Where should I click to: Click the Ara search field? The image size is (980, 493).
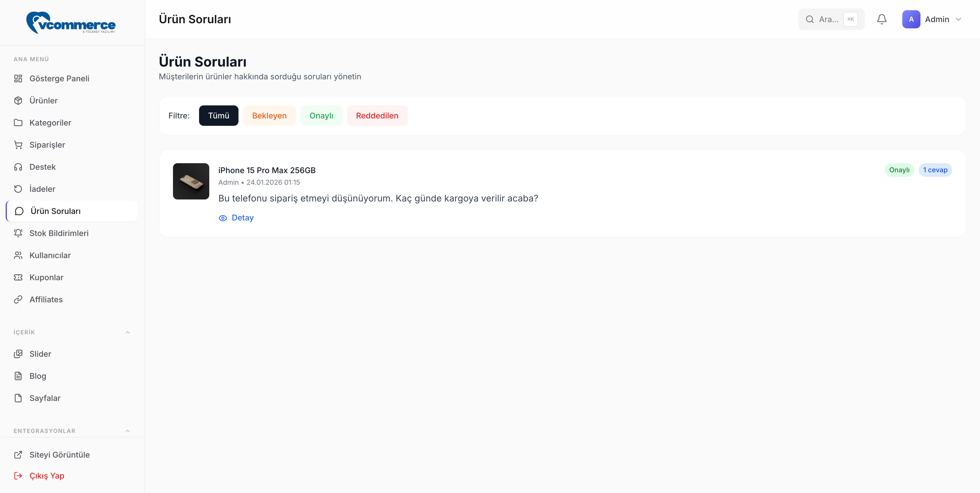point(828,19)
